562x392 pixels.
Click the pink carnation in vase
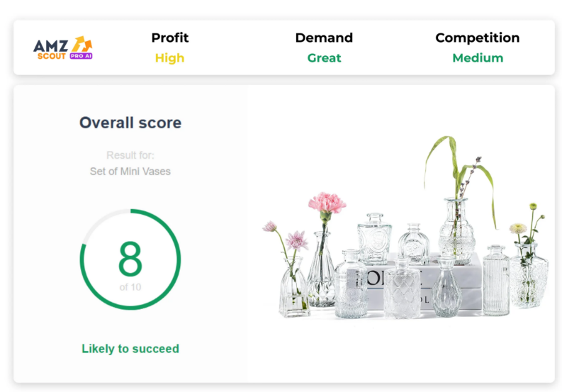[323, 250]
